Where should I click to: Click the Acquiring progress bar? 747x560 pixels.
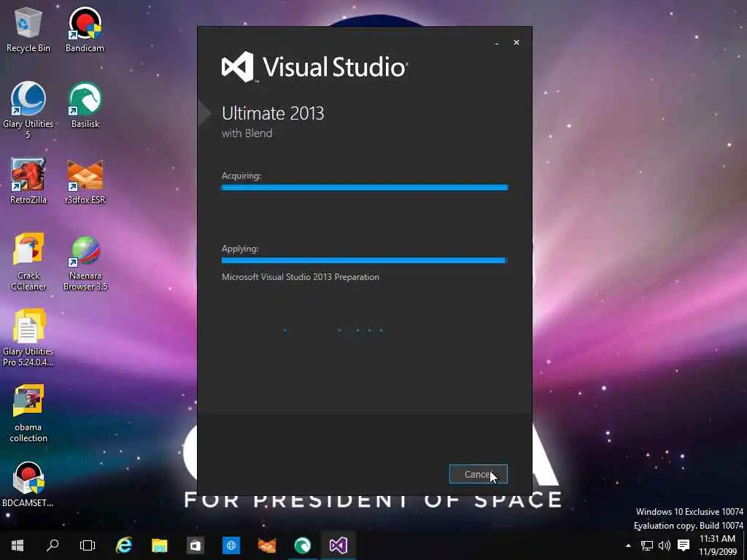pos(365,187)
